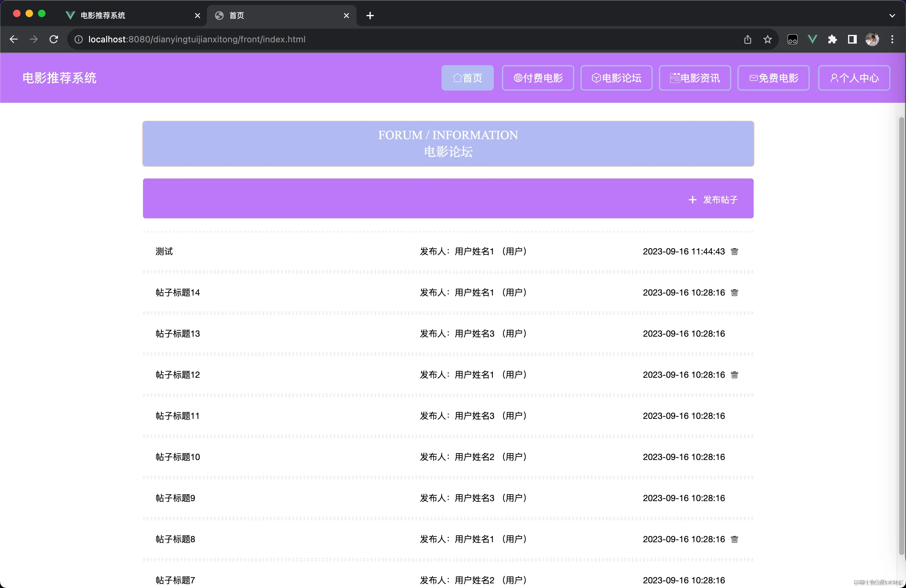Click trash icon for 帖子标题14
Viewport: 906px width, 588px height.
tap(734, 293)
